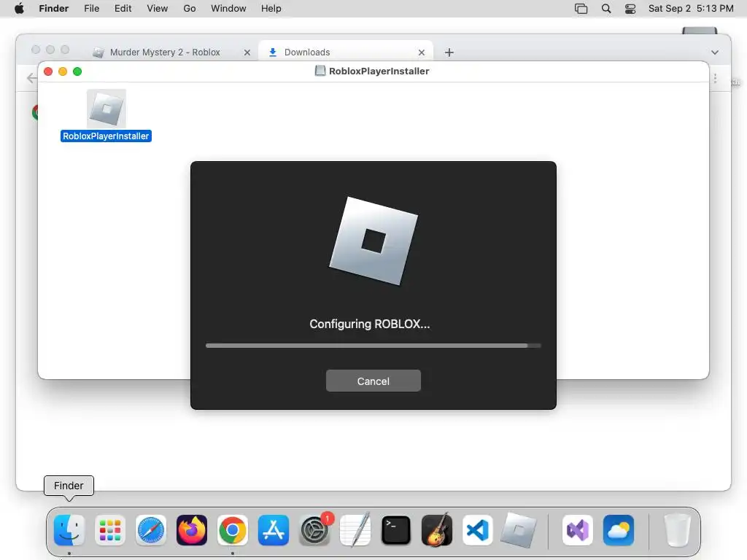Maximize the RobloxPlayerInstaller Finder window
This screenshot has width=747, height=560.
77,71
